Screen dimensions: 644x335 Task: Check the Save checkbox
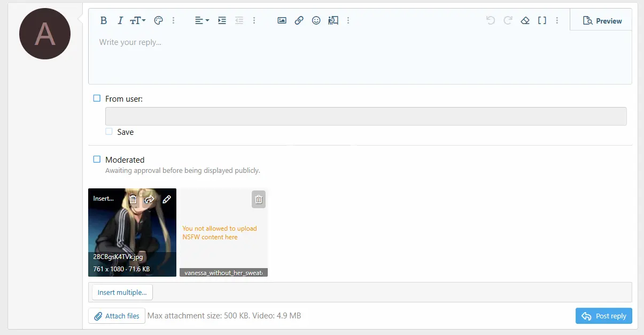coord(109,132)
